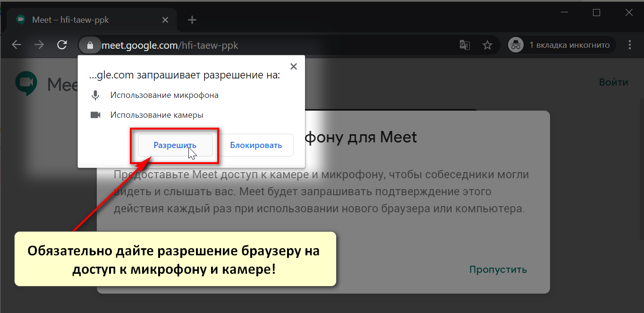Click the lock icon in address bar
This screenshot has height=313, width=644.
tap(90, 45)
